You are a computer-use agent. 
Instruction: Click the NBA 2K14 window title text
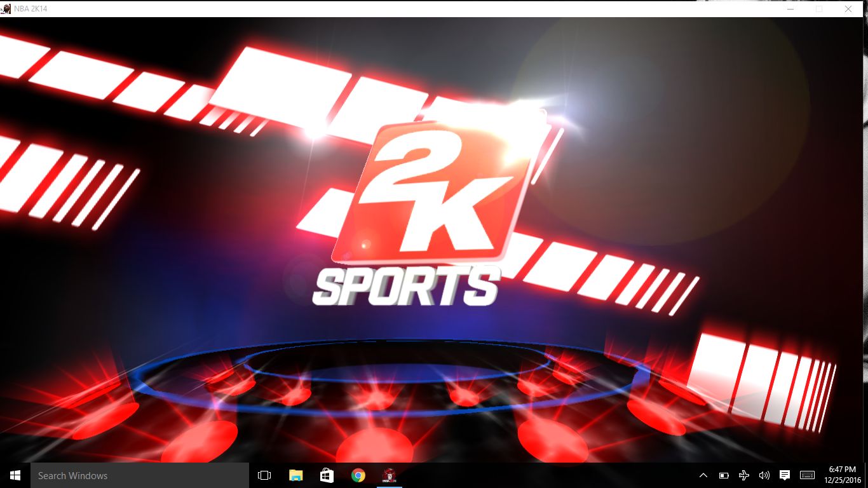point(31,9)
